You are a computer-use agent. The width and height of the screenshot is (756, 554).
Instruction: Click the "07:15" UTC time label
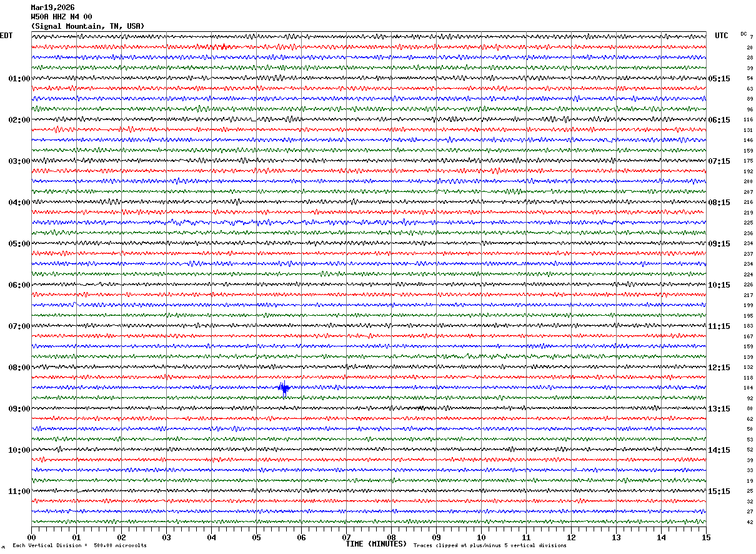pos(719,161)
